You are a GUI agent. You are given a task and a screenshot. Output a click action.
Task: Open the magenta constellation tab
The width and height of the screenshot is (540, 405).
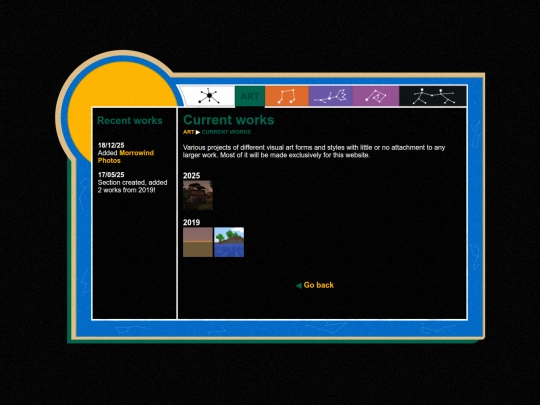[x=376, y=96]
